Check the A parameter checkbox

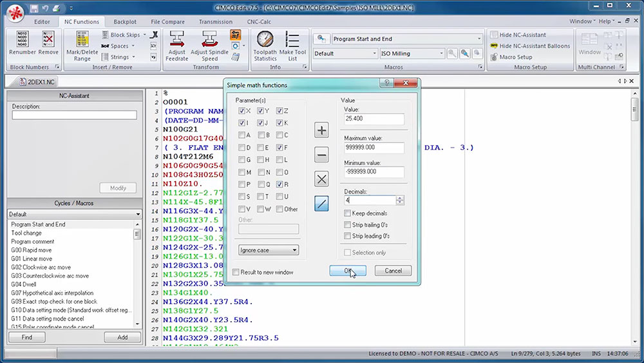pos(241,135)
